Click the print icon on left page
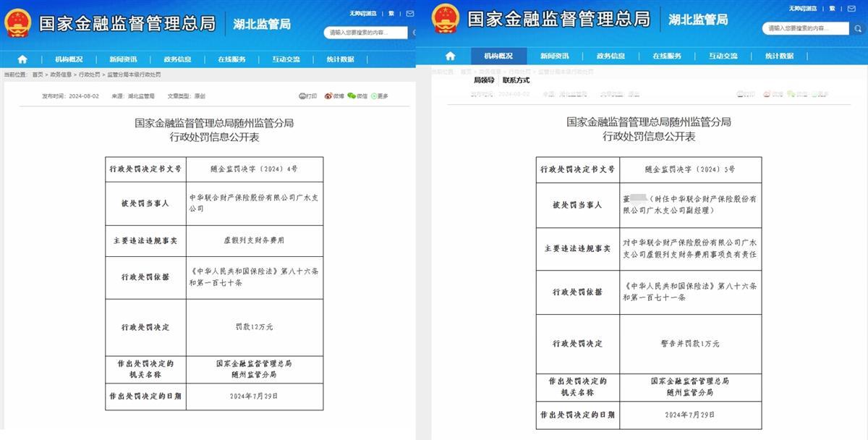Viewport: 868px width, 440px height. coord(307,96)
